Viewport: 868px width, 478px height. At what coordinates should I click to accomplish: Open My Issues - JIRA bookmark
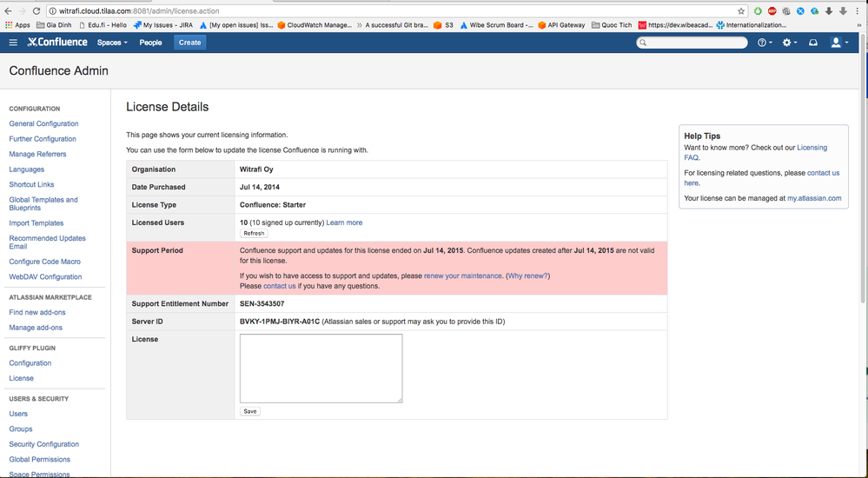163,25
